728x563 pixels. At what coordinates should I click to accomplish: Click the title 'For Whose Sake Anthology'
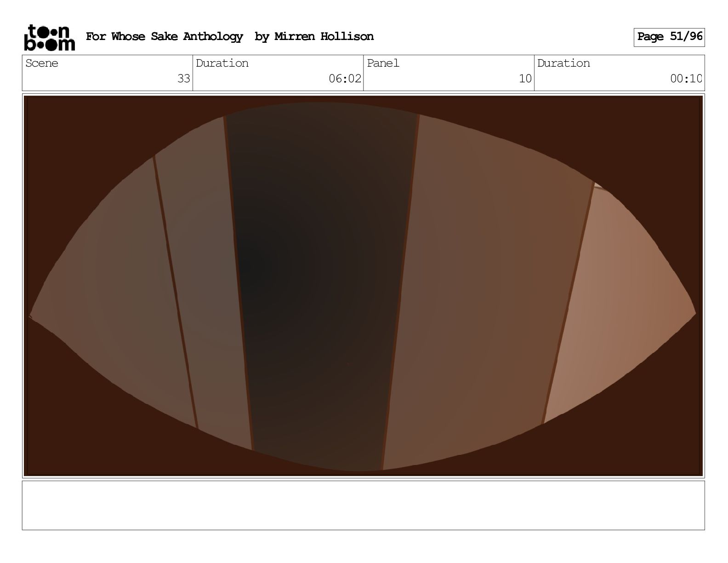(165, 37)
